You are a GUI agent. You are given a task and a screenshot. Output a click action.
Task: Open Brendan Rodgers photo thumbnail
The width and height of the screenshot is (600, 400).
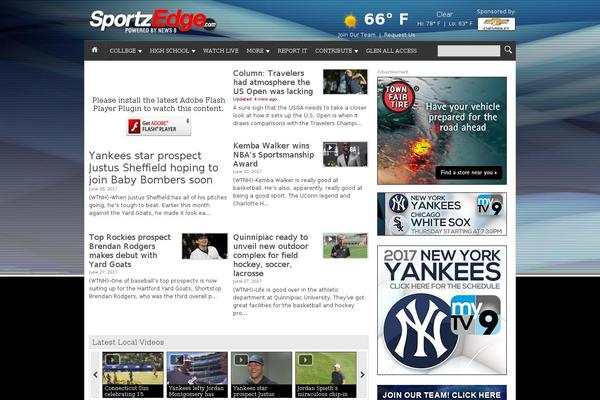(x=205, y=246)
